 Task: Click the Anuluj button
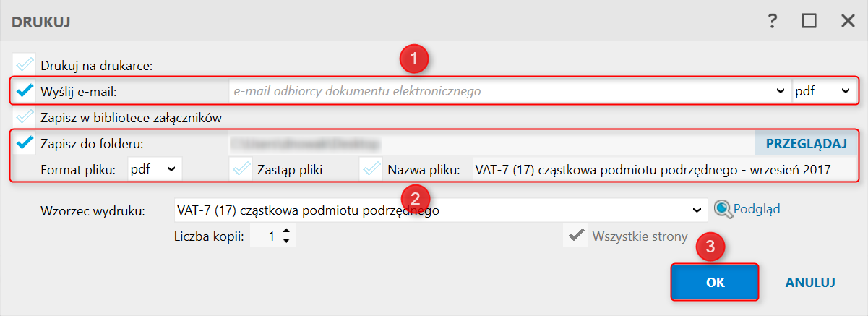click(x=810, y=282)
